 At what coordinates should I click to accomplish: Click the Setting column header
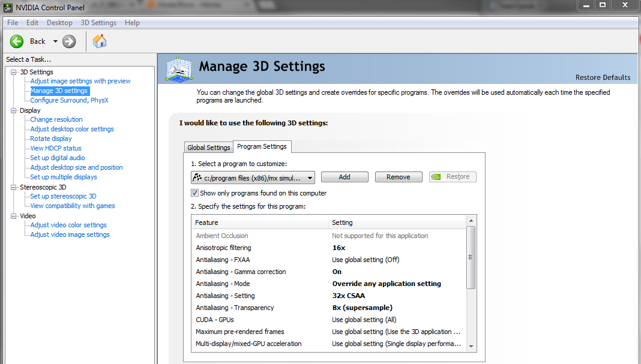pyautogui.click(x=397, y=222)
